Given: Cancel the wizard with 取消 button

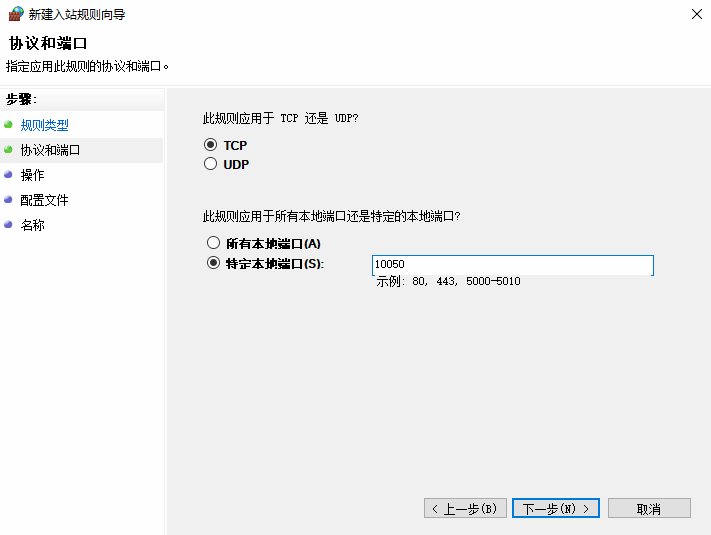Looking at the screenshot, I should [x=649, y=508].
